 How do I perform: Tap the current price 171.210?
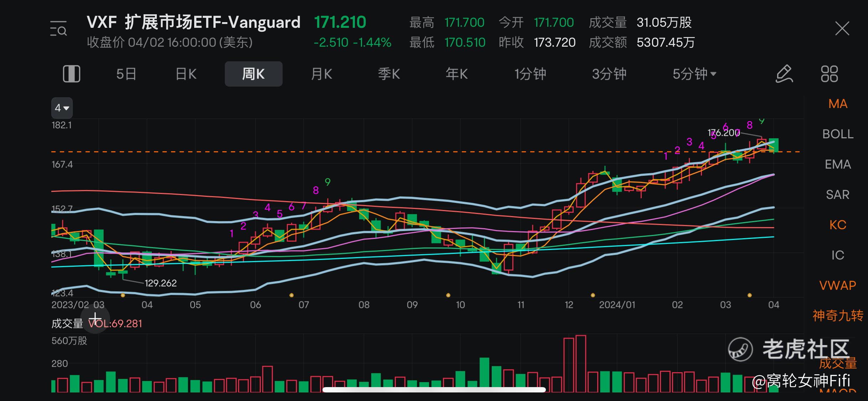(x=340, y=22)
